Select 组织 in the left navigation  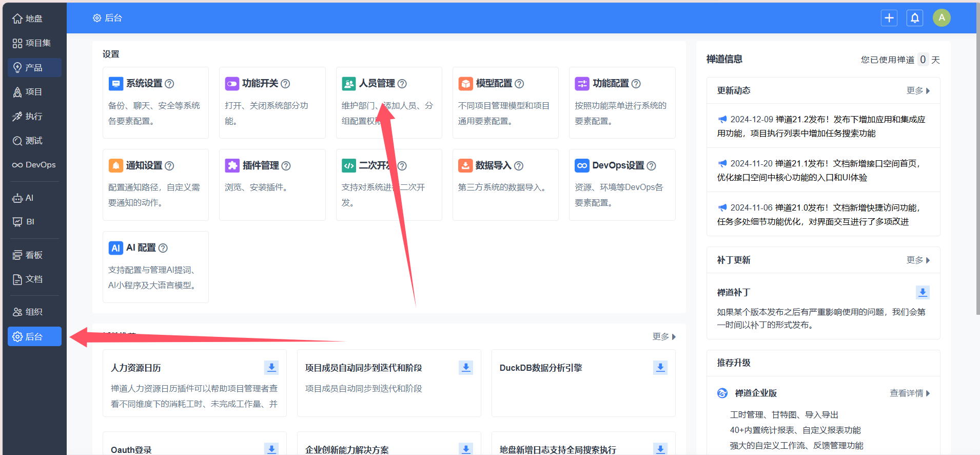34,312
